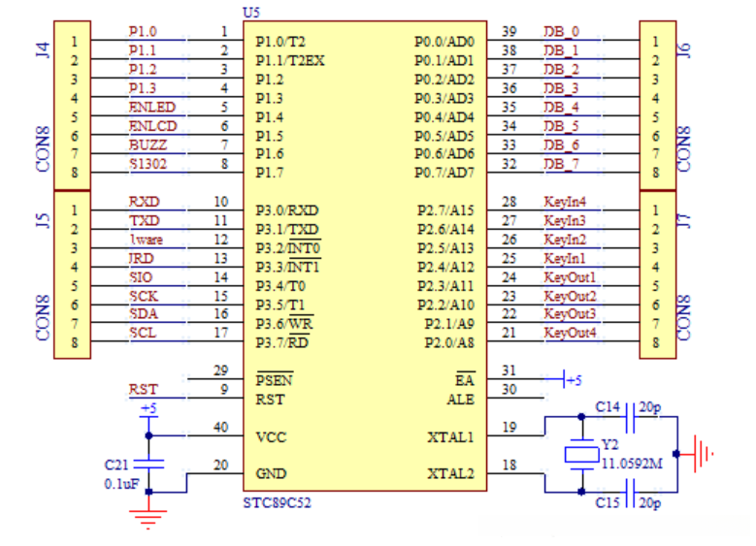Select the ENLED net label
756x546 pixels.
click(151, 107)
